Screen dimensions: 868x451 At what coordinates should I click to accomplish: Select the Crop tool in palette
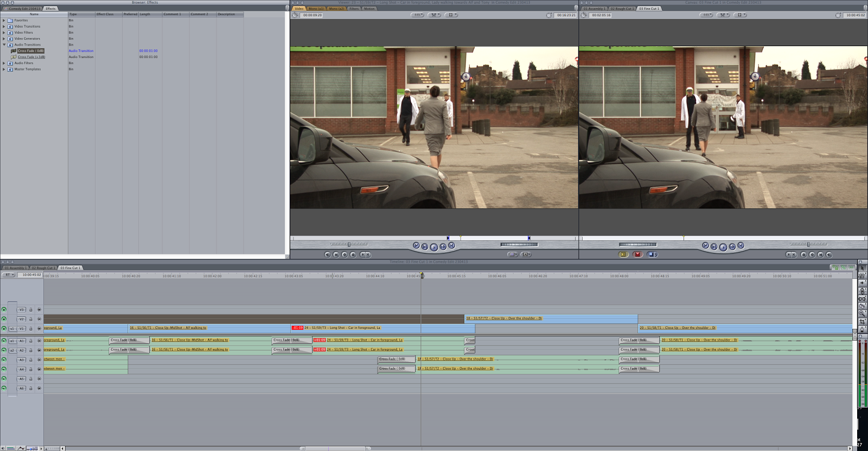click(862, 321)
